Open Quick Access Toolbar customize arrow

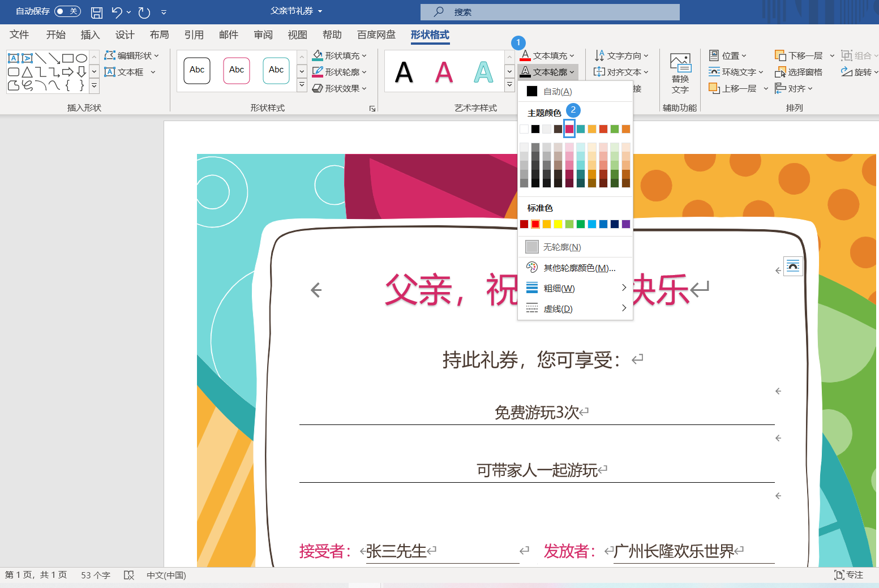pyautogui.click(x=164, y=12)
